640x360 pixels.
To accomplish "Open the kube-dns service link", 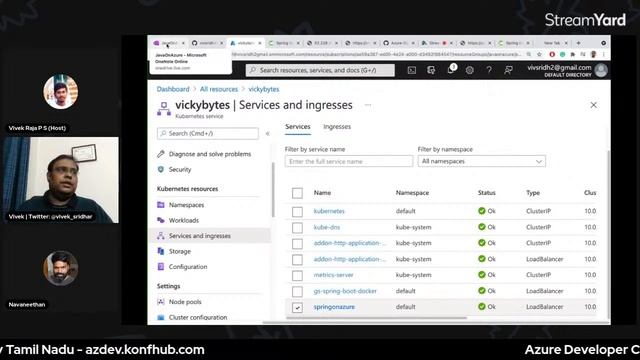I will 327,227.
